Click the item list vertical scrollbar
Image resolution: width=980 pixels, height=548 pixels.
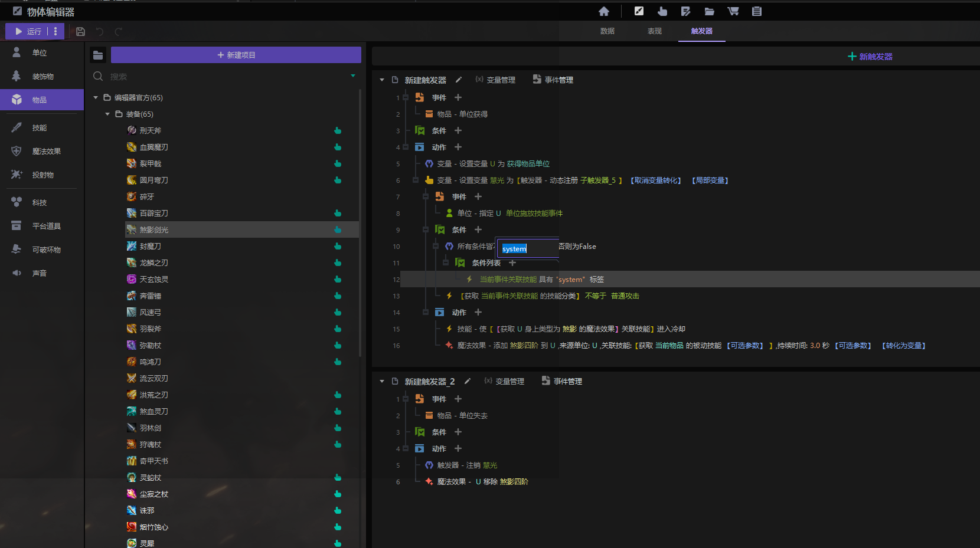click(360, 223)
